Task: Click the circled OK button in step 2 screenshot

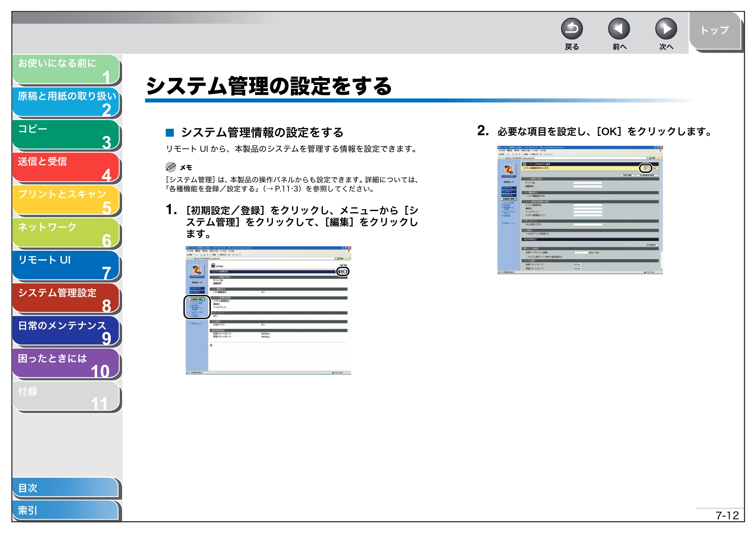Action: pos(646,168)
